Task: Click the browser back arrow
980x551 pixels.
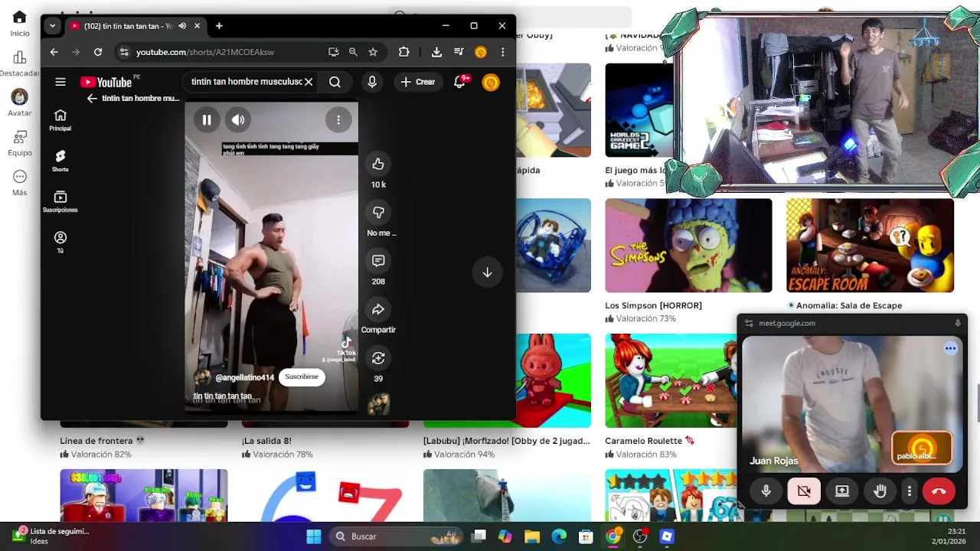Action: click(x=54, y=52)
